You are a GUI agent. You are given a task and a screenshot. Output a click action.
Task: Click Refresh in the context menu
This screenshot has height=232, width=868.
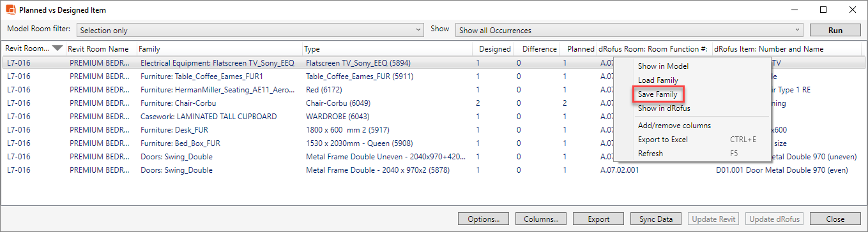tap(650, 154)
